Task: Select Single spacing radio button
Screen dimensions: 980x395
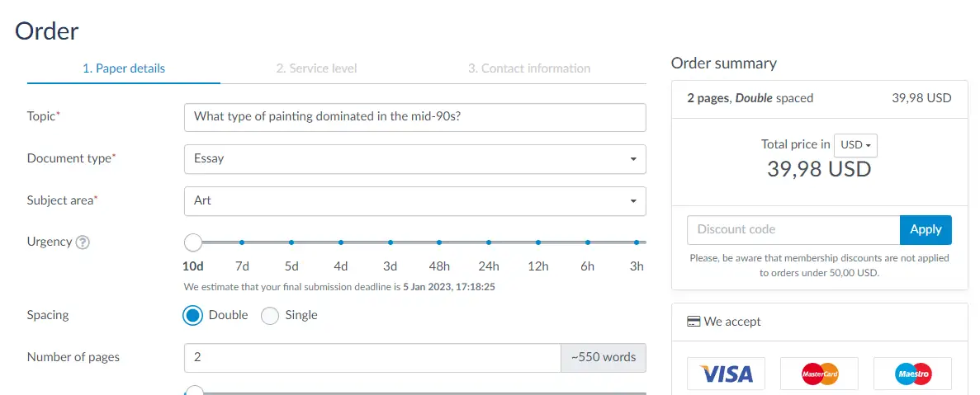Action: click(x=270, y=315)
